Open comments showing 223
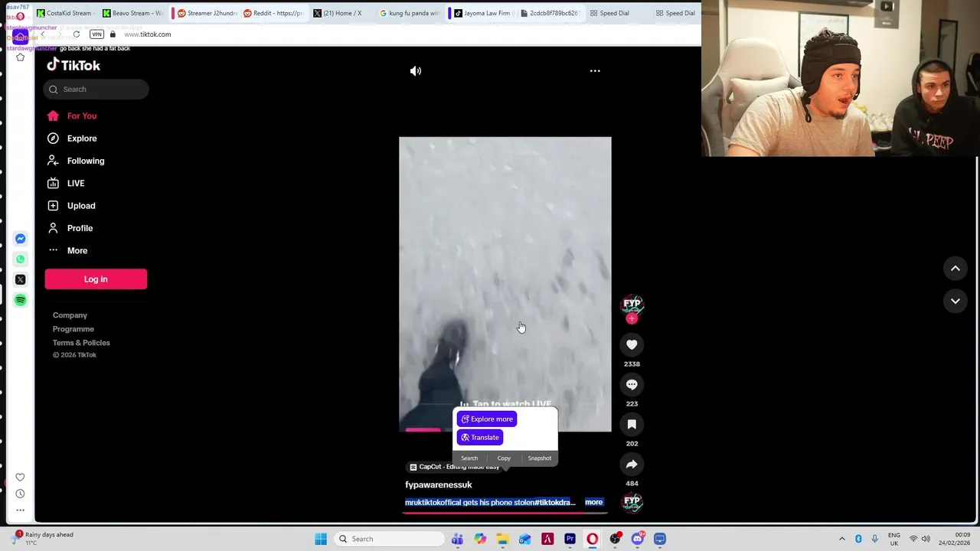Screen dimensions: 980x551 [632, 385]
